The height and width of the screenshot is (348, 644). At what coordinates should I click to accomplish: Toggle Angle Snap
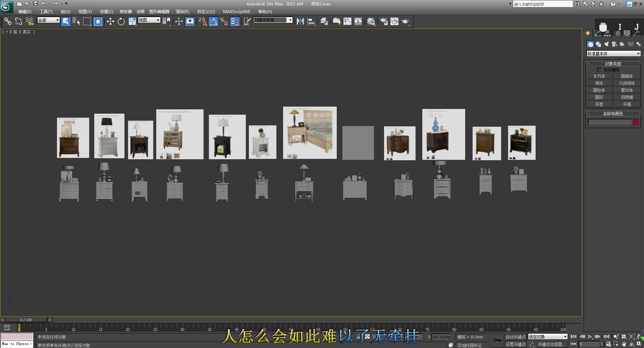point(213,21)
